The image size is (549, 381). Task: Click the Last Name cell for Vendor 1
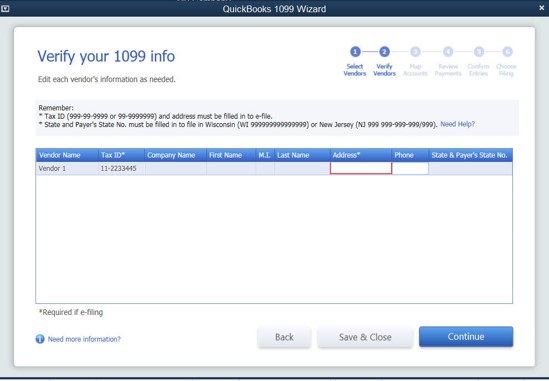pyautogui.click(x=302, y=168)
